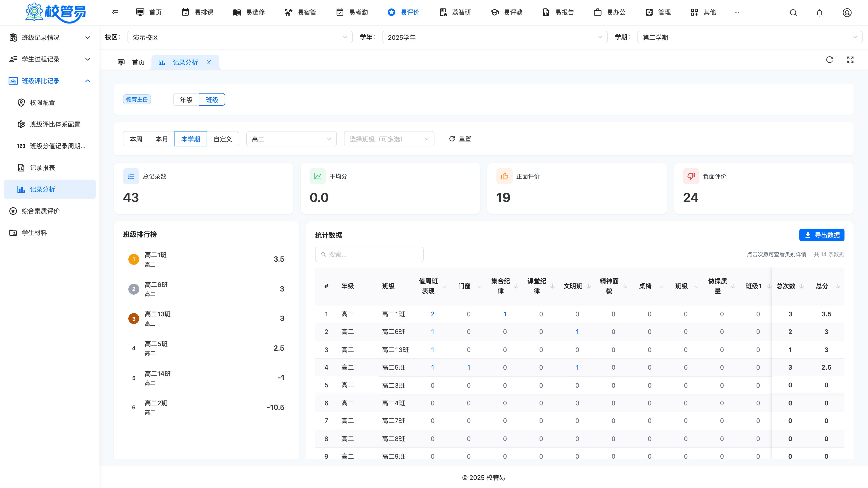Open the 学年 dropdown
The image size is (868, 488).
click(x=495, y=37)
